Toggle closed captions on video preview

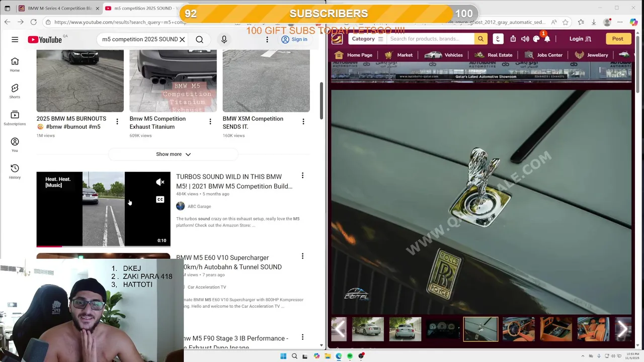160,200
